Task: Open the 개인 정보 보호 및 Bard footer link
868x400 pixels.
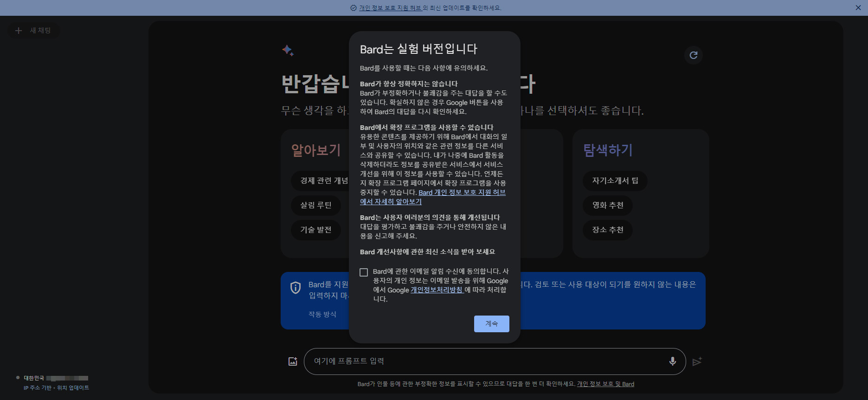Action: (605, 384)
